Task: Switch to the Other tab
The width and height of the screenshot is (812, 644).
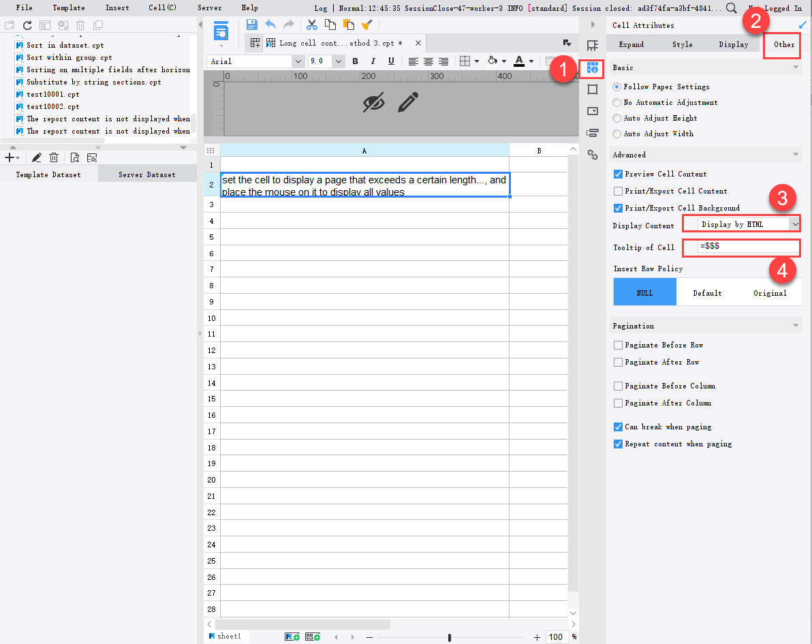Action: click(x=784, y=44)
